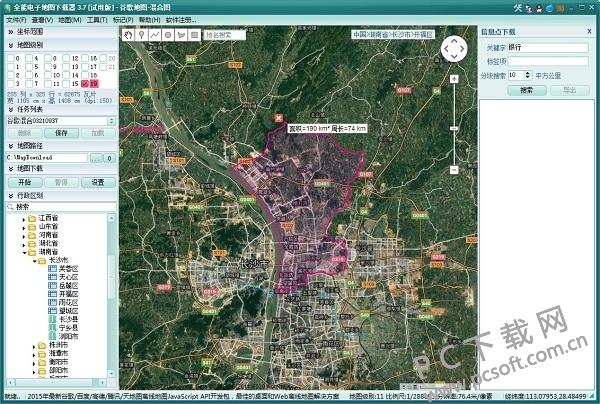
Task: Zoom in with the plus button
Action: 454,79
